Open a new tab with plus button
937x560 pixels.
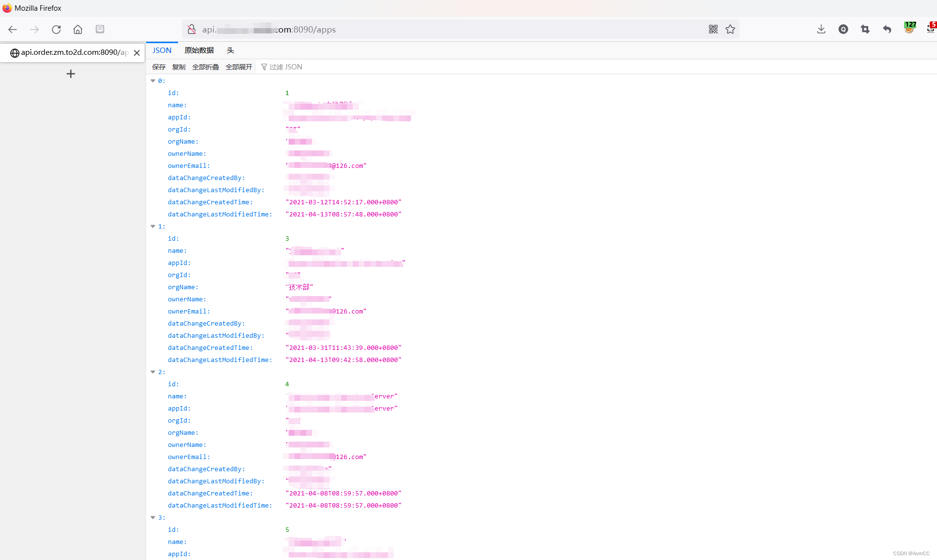pyautogui.click(x=71, y=74)
